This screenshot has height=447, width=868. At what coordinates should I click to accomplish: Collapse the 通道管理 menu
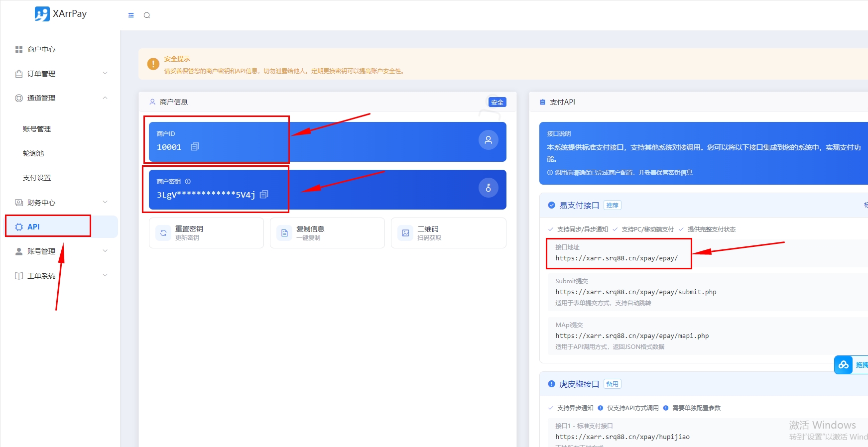[x=61, y=98]
